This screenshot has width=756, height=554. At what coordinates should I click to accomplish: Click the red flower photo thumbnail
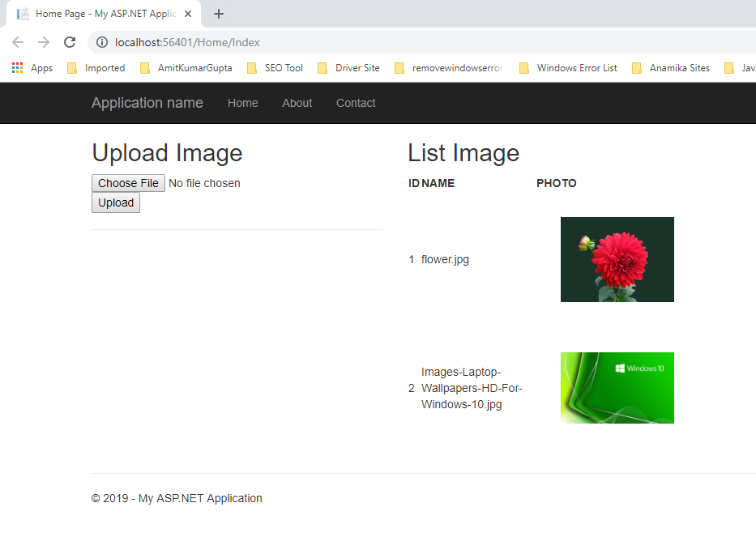click(617, 259)
